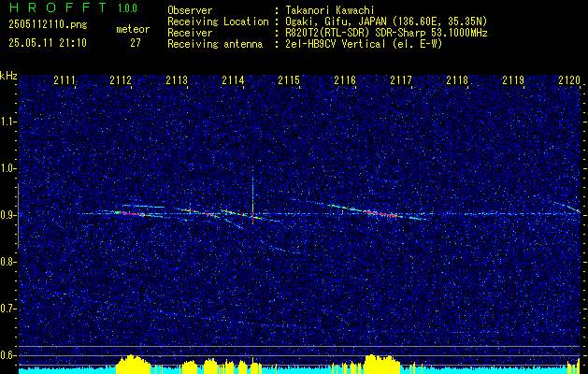
Task: Click the Receiving antenna label
Action: point(215,44)
